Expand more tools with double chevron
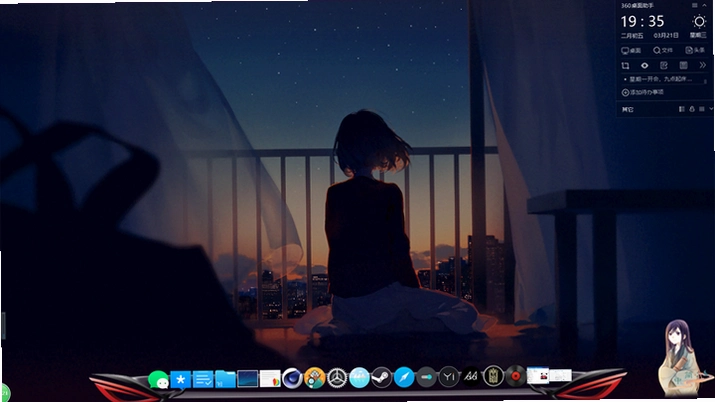 tap(703, 66)
